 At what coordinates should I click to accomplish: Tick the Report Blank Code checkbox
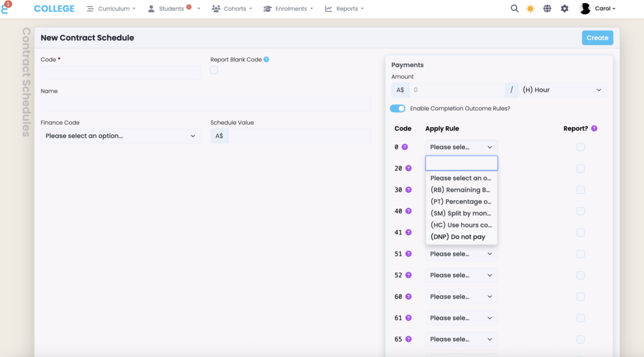coord(214,70)
